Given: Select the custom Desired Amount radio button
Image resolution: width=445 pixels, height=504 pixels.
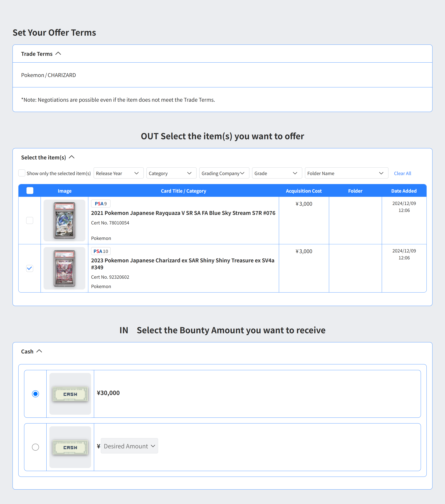Looking at the screenshot, I should [x=35, y=447].
